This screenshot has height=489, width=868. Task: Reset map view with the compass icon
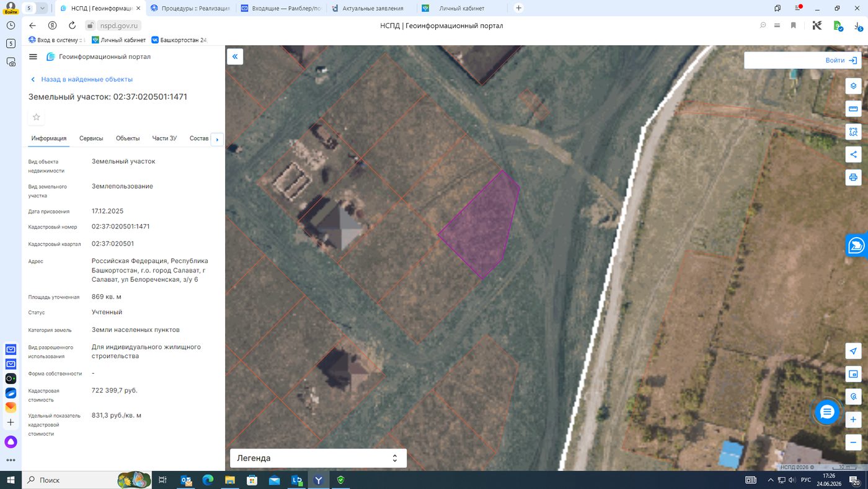click(x=853, y=397)
